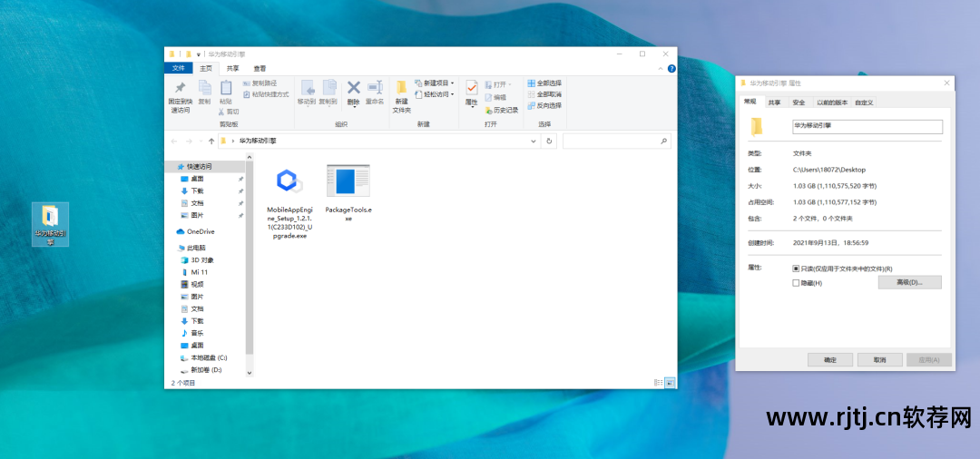This screenshot has height=459, width=980.
Task: Click the 华为移动引擎 folder on the desktop
Action: (x=50, y=223)
